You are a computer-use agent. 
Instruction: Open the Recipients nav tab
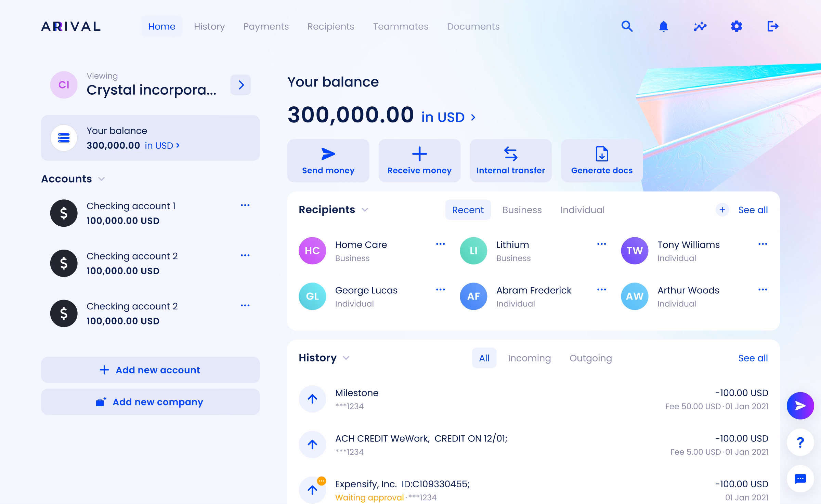pos(331,26)
